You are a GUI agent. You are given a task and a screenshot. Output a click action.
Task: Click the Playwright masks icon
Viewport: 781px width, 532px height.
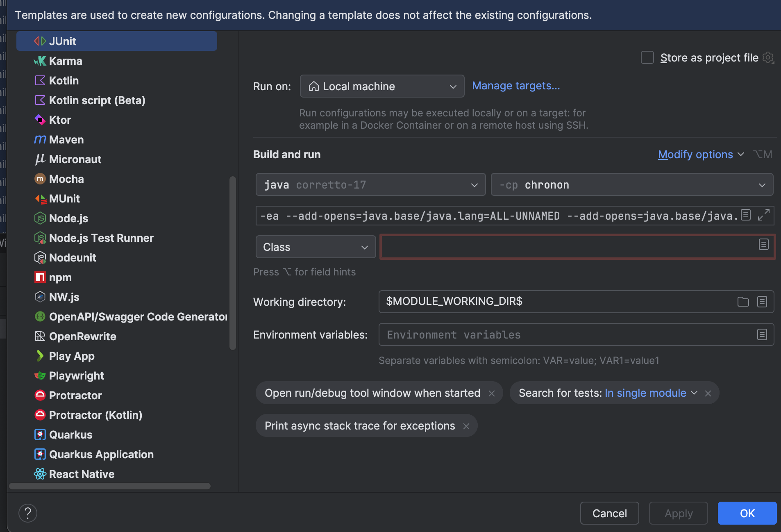40,375
